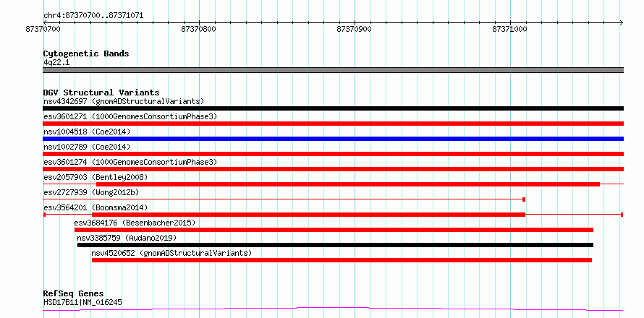Image resolution: width=644 pixels, height=318 pixels.
Task: Click the DGV Structural Variants heading
Action: coord(101,93)
